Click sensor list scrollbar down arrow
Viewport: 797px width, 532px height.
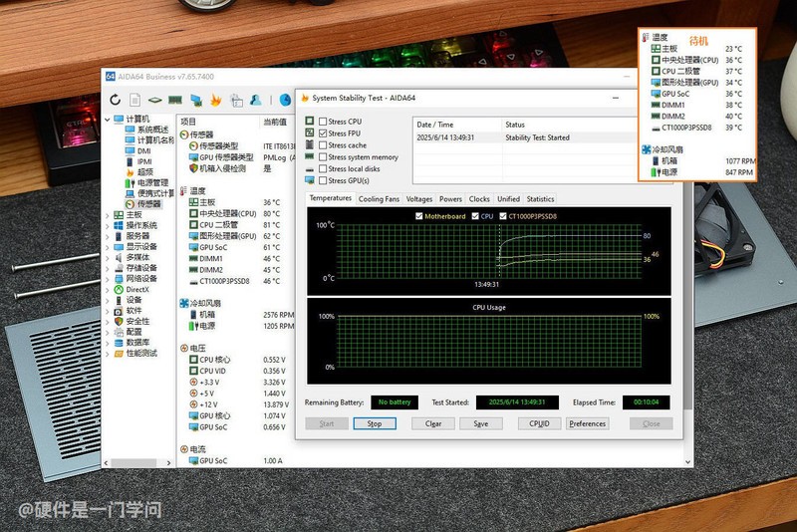[688, 462]
